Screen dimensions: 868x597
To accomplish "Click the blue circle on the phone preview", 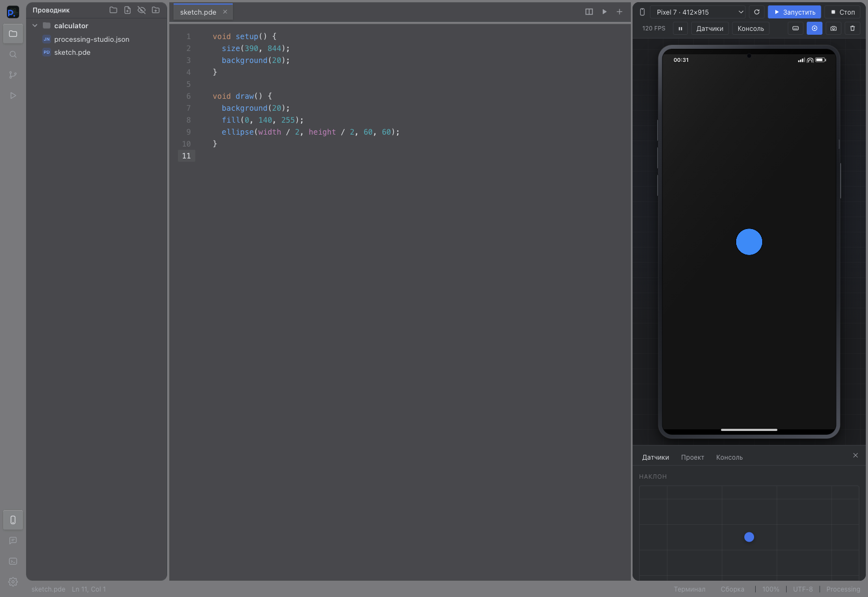I will 749,242.
